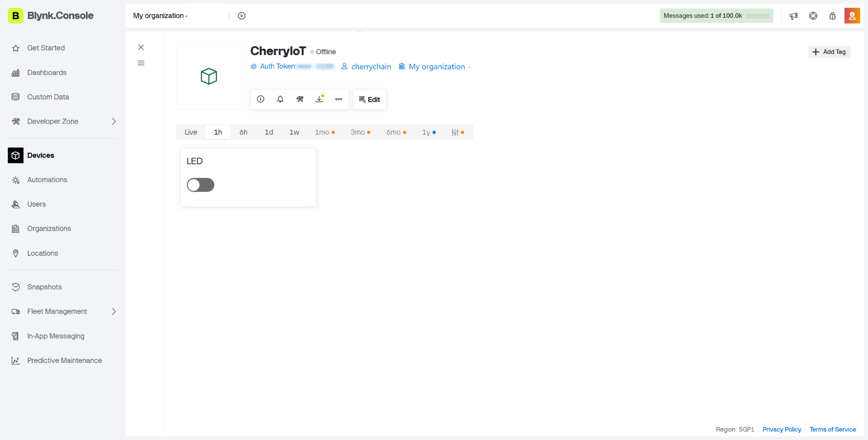Image resolution: width=868 pixels, height=440 pixels.
Task: Click the bug report icon
Action: click(832, 16)
